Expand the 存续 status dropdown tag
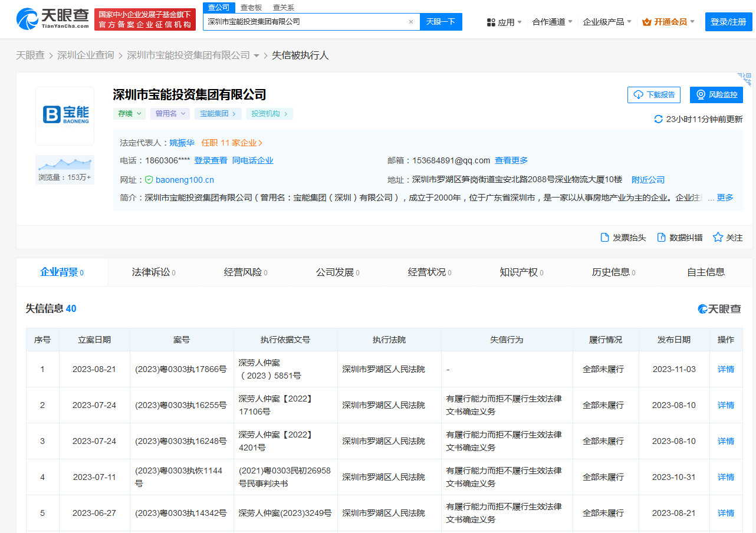This screenshot has height=533, width=756. coord(130,114)
